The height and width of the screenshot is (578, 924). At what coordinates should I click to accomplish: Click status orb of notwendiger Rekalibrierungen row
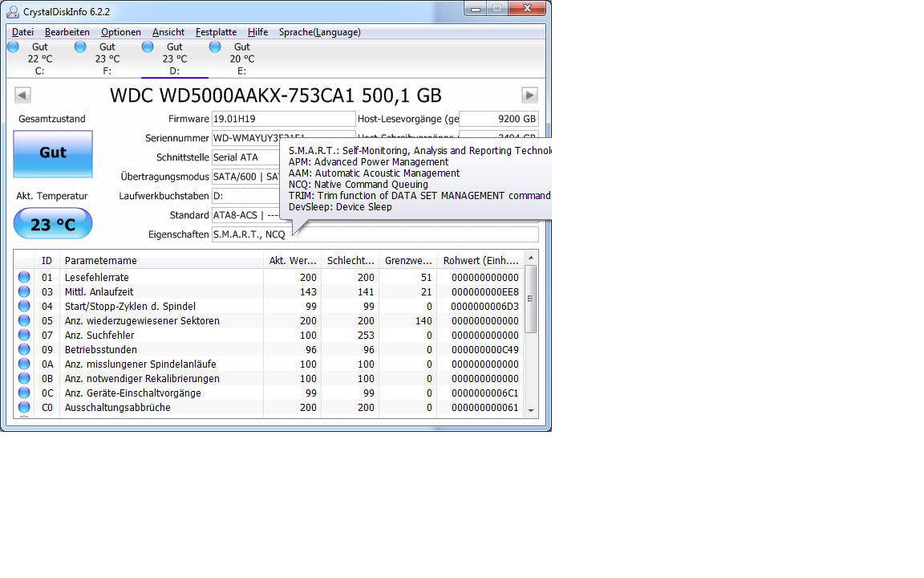[24, 378]
